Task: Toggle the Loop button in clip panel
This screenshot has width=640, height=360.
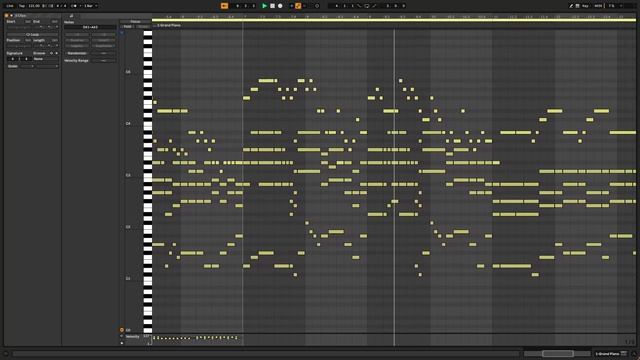Action: [32, 35]
